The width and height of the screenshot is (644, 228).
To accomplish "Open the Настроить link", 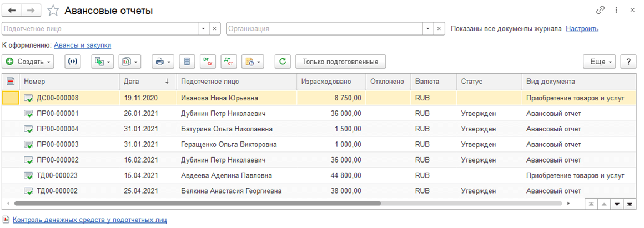I will point(582,28).
